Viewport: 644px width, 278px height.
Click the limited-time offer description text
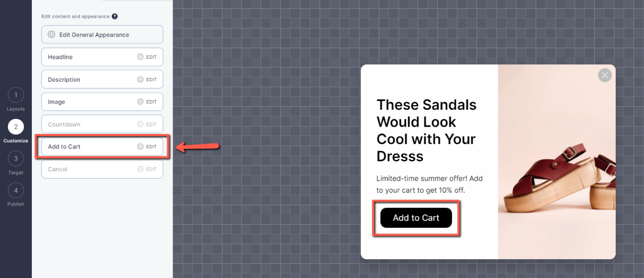(x=430, y=184)
